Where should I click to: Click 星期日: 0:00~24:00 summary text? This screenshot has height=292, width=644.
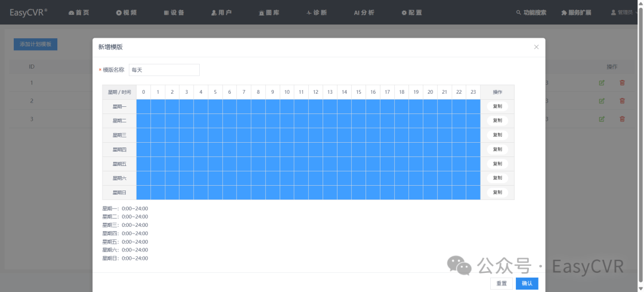pyautogui.click(x=125, y=259)
